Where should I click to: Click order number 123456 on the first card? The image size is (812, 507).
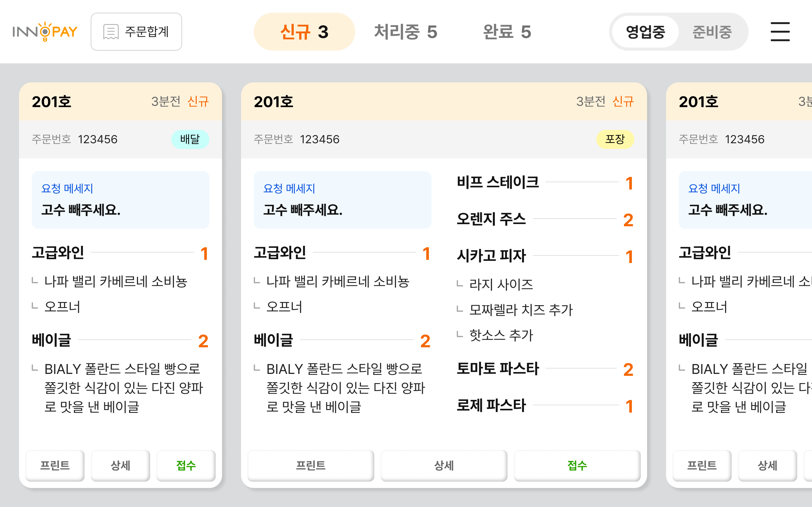(98, 139)
